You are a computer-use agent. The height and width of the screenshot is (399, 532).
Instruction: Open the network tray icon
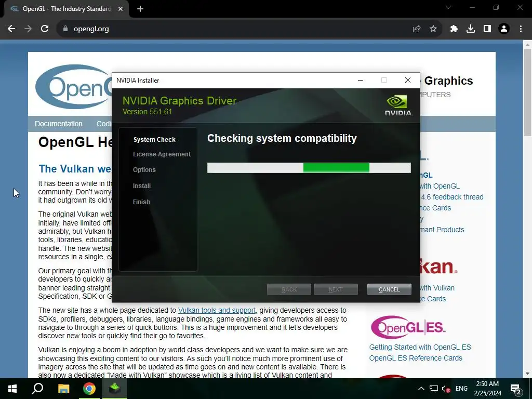tap(434, 389)
